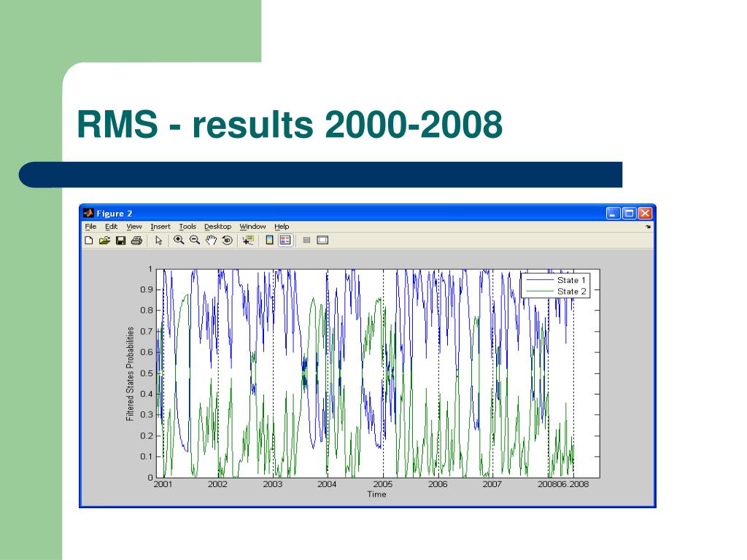This screenshot has width=747, height=560.
Task: Open the Window menu
Action: [x=252, y=227]
